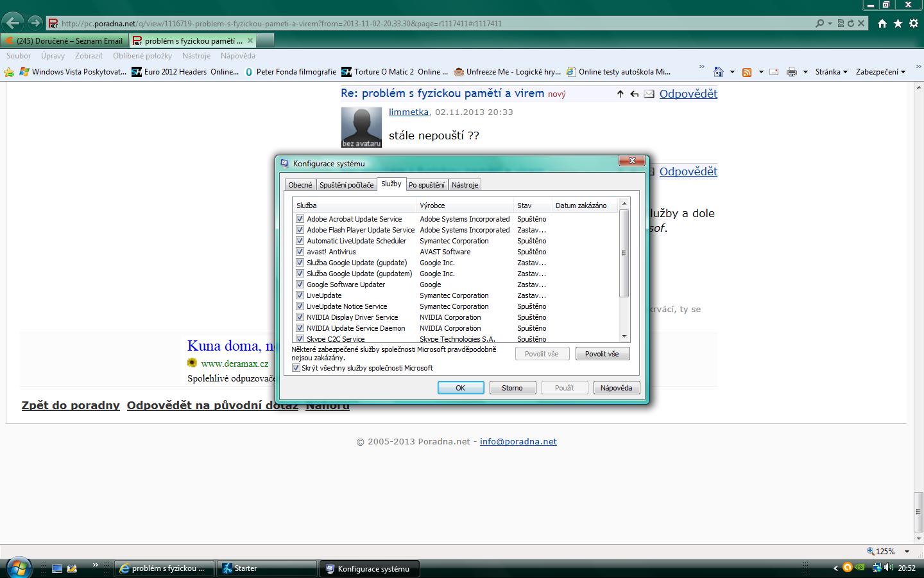Open the info@poradna.net email link
Image resolution: width=924 pixels, height=578 pixels.
[x=518, y=441]
